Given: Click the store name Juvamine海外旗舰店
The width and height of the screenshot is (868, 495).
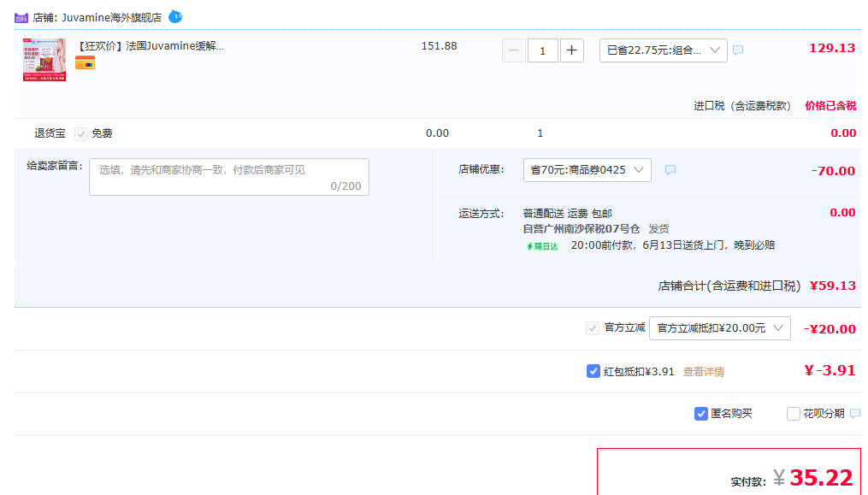Looking at the screenshot, I should (x=112, y=18).
